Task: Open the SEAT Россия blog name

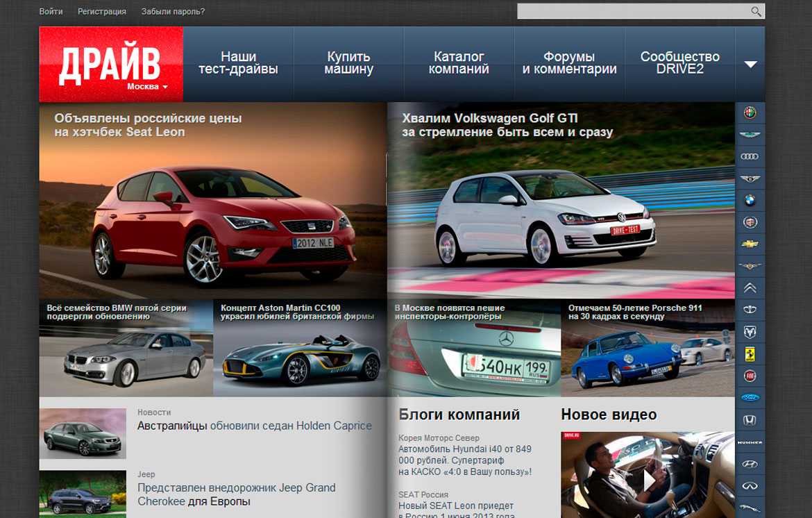Action: tap(423, 494)
